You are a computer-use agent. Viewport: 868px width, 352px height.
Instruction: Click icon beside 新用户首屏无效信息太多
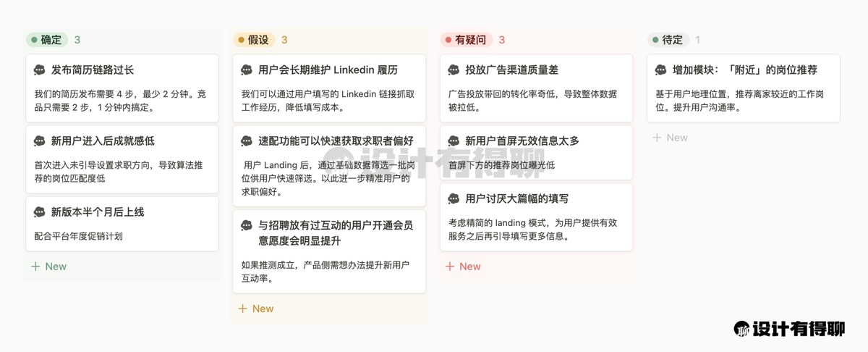point(454,141)
